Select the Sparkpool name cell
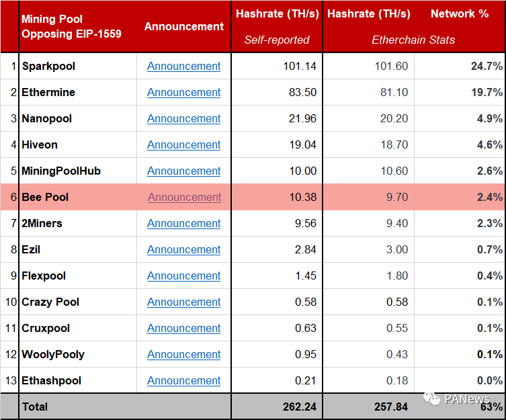Image resolution: width=506 pixels, height=420 pixels. point(48,66)
